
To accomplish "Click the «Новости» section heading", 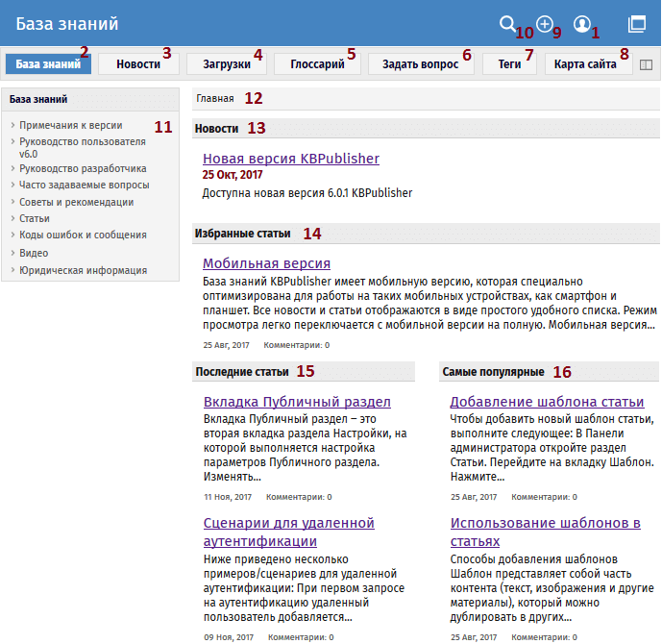I will (x=216, y=129).
